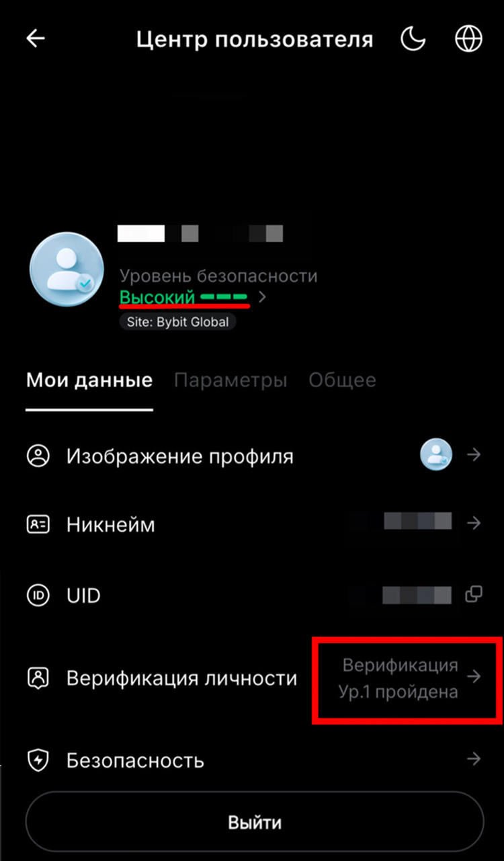The height and width of the screenshot is (861, 504).
Task: Open security level Высокий details
Action: [x=157, y=297]
